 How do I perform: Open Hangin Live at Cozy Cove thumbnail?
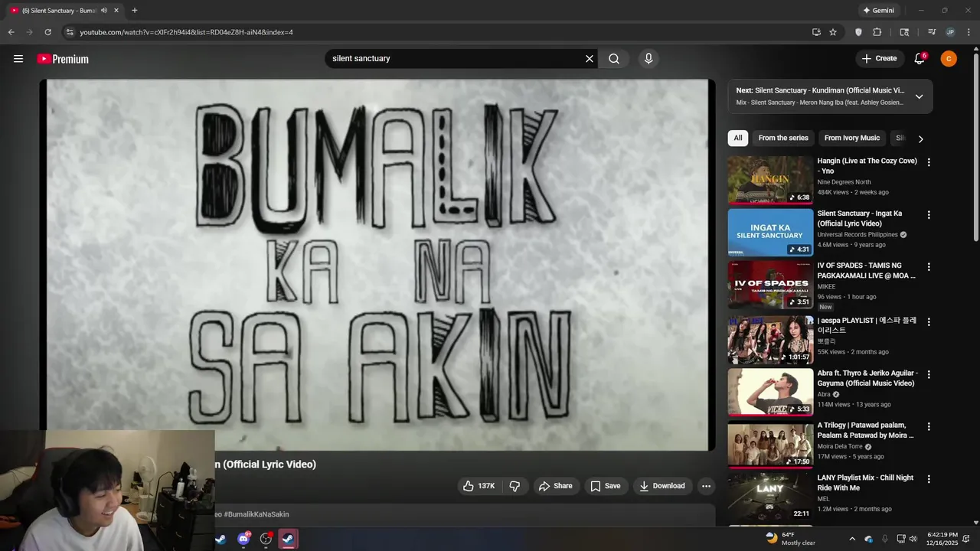[770, 180]
